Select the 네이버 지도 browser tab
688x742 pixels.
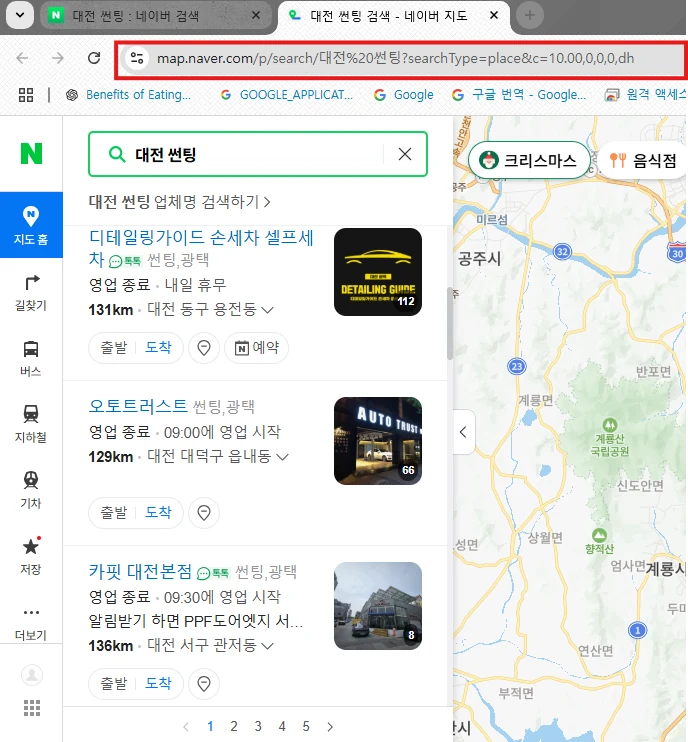point(394,16)
